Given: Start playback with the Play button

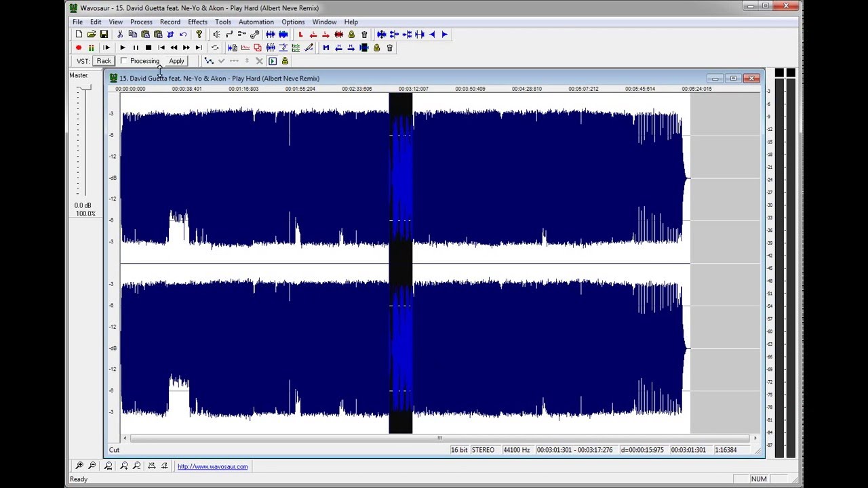Looking at the screenshot, I should (122, 47).
